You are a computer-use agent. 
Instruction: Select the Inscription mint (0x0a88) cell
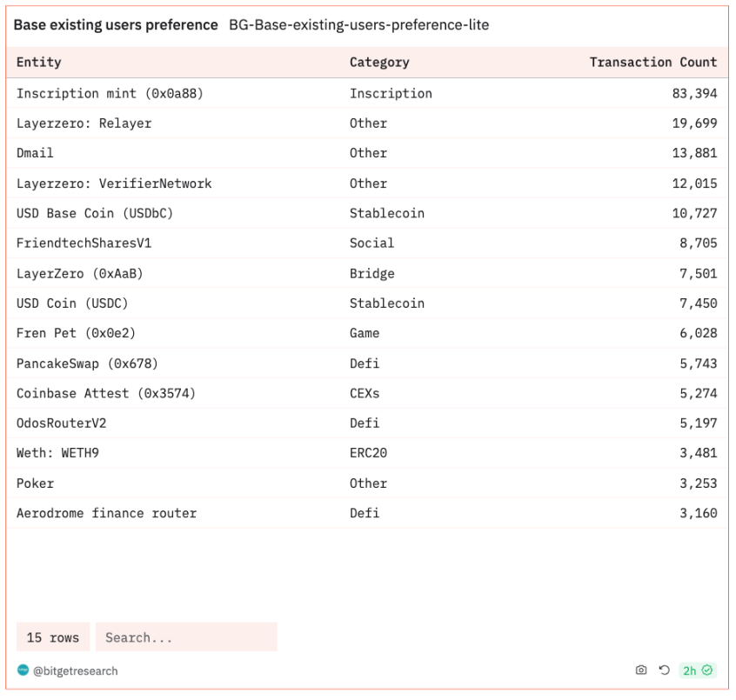pyautogui.click(x=110, y=93)
